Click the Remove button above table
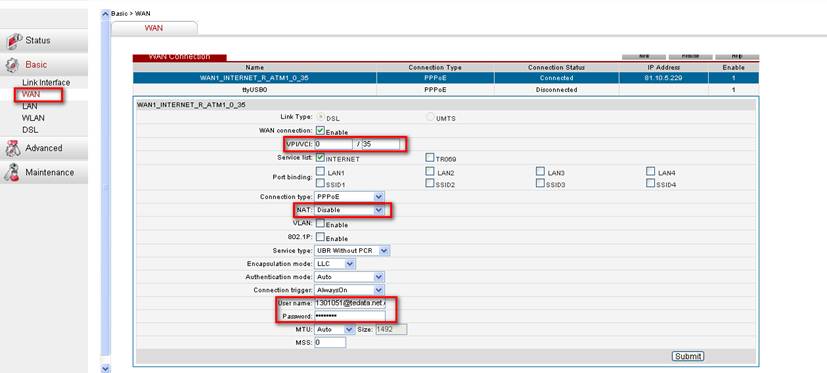Screen dimensions: 827x373 pyautogui.click(x=690, y=56)
